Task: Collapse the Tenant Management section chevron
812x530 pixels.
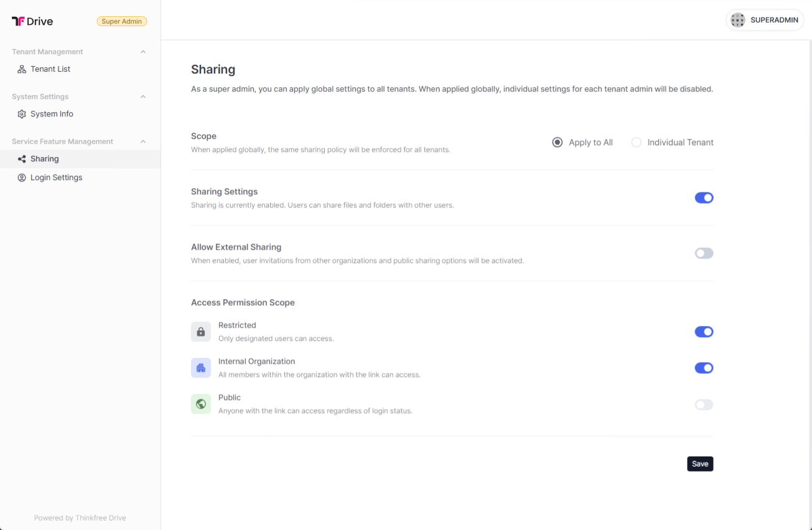Action: tap(143, 52)
